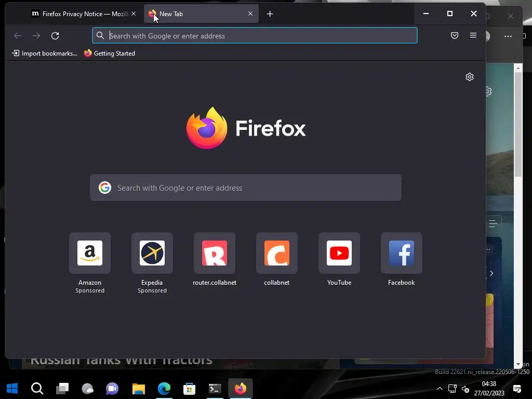Image resolution: width=532 pixels, height=399 pixels.
Task: Click Import bookmarks in bookmarks toolbar
Action: (45, 54)
